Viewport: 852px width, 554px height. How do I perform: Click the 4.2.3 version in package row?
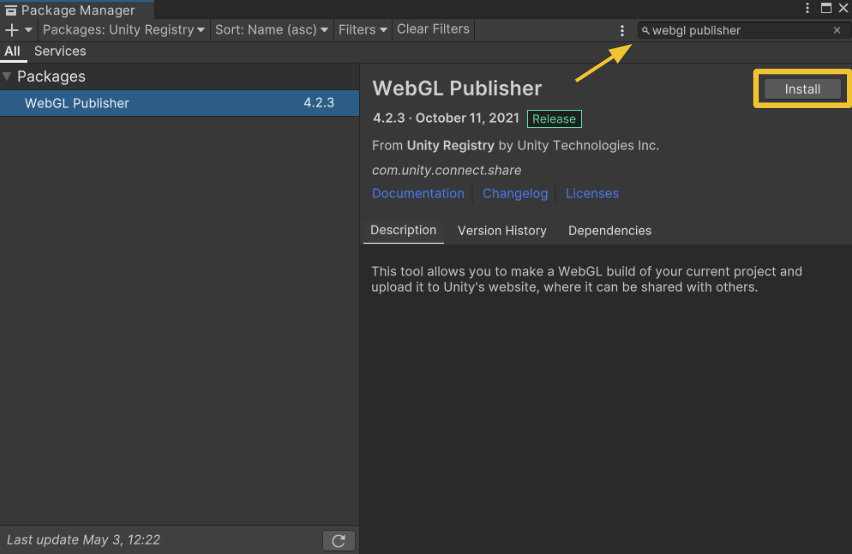point(319,103)
